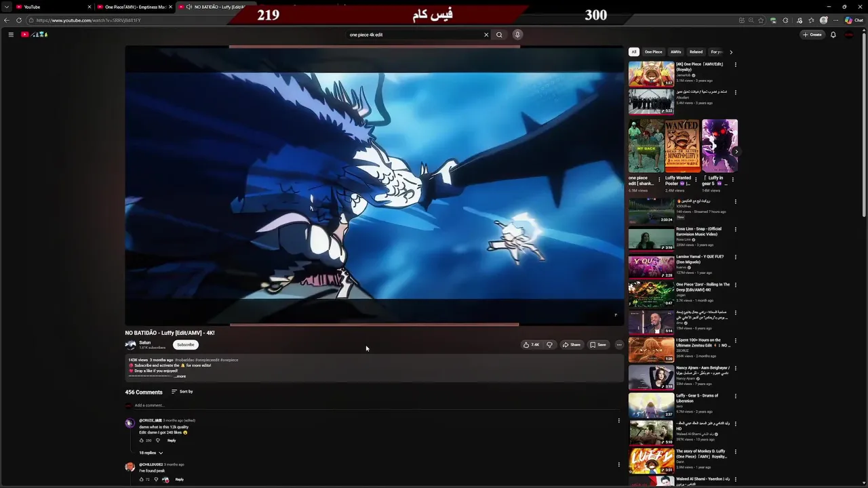
Task: Dislike the NO BATIDÃO video
Action: tap(549, 345)
